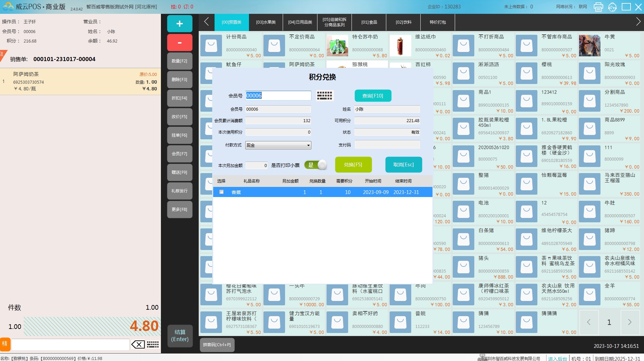Select the [02]饮料 category tab
Screen dimensions: 644x361
(x=403, y=22)
